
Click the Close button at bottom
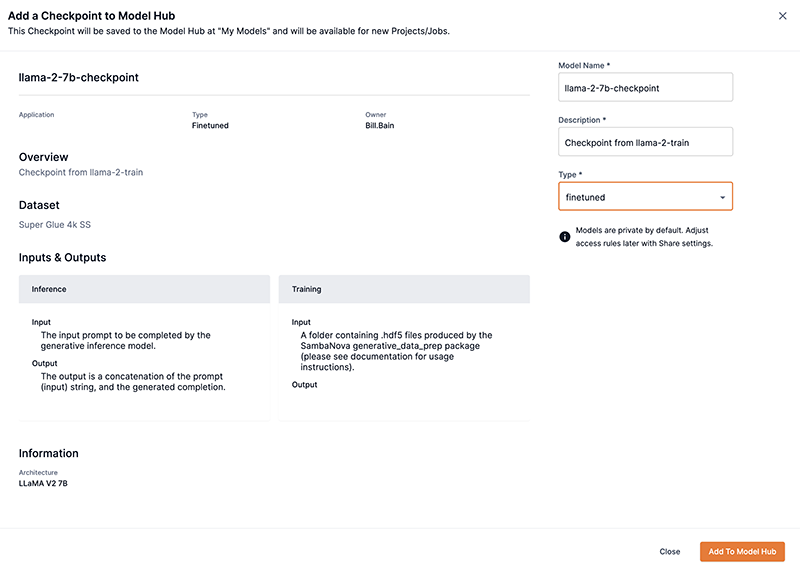click(670, 551)
